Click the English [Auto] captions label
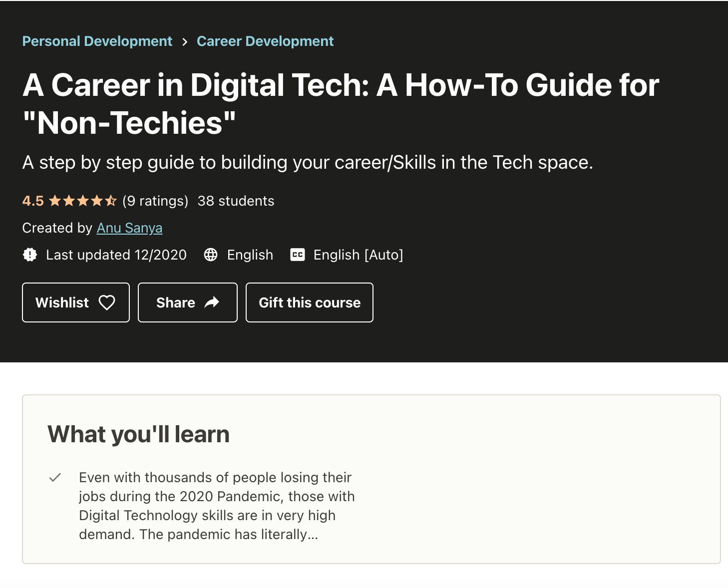The width and height of the screenshot is (728, 588). [x=358, y=255]
